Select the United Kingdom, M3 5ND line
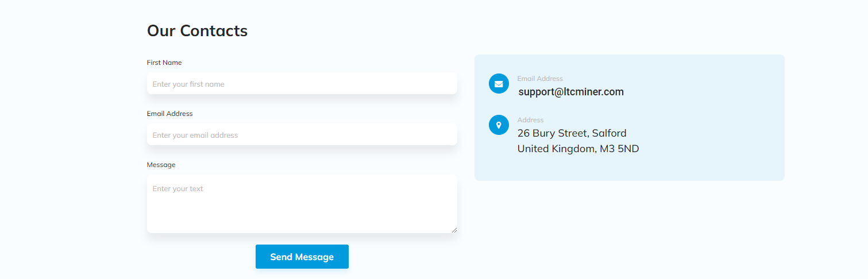The width and height of the screenshot is (868, 279). click(578, 149)
